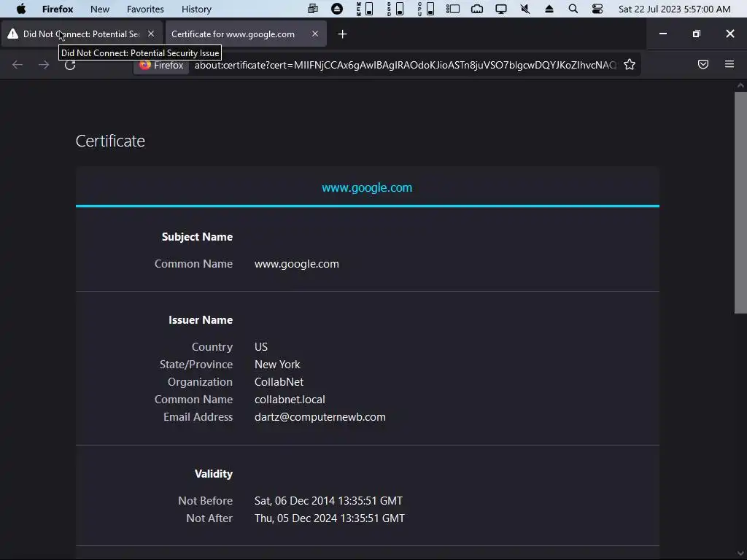Click the Not After date value

point(330,518)
